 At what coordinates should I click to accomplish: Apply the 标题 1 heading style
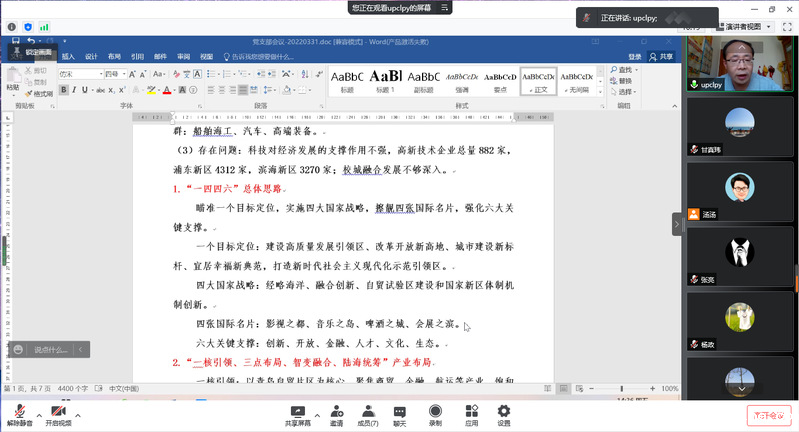385,81
